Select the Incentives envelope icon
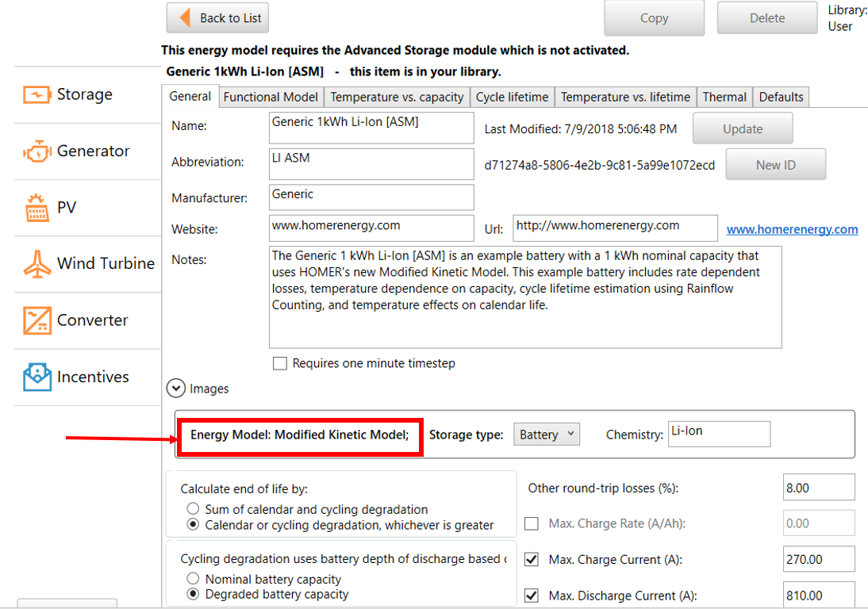 pyautogui.click(x=36, y=377)
